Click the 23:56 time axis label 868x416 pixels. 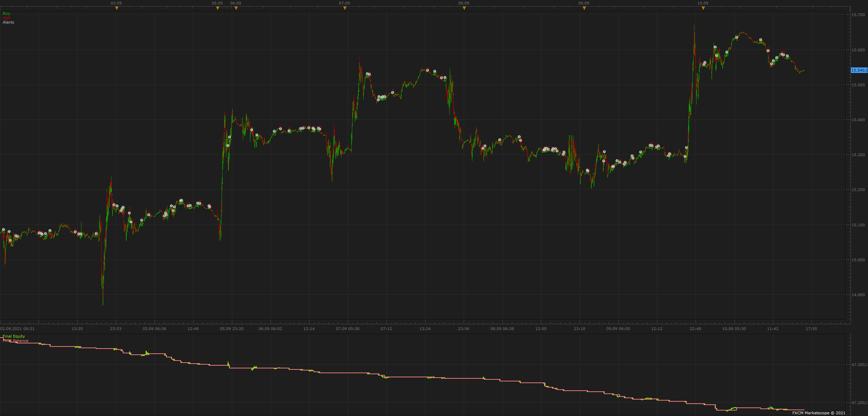click(464, 329)
